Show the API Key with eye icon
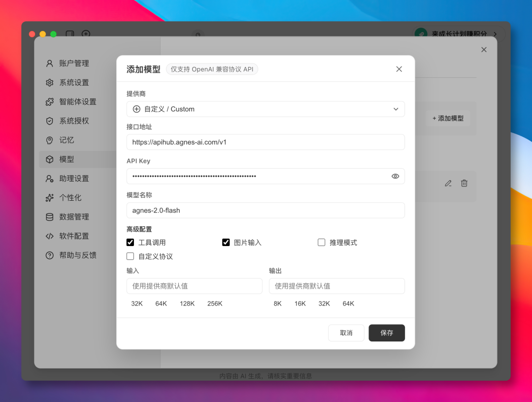The height and width of the screenshot is (402, 532). pos(395,176)
